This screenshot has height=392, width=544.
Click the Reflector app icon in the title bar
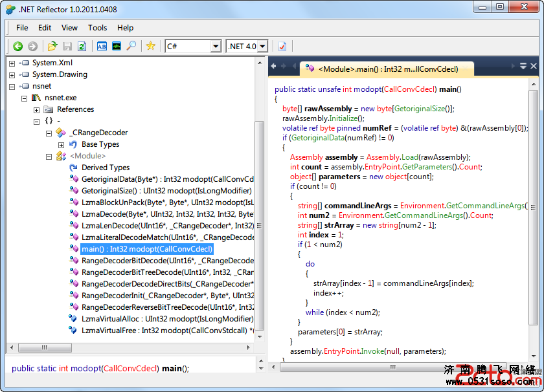pyautogui.click(x=11, y=9)
